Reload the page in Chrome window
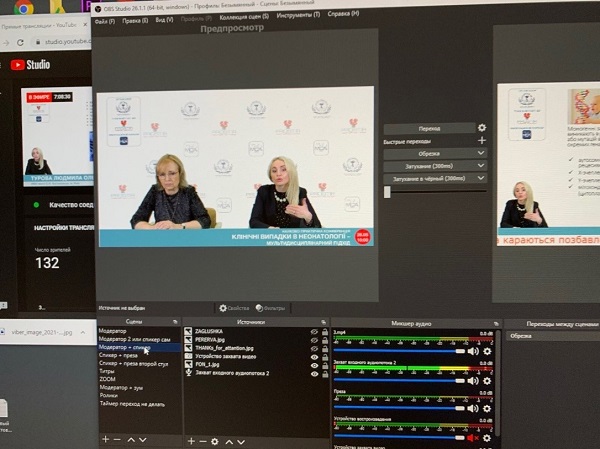 click(20, 42)
